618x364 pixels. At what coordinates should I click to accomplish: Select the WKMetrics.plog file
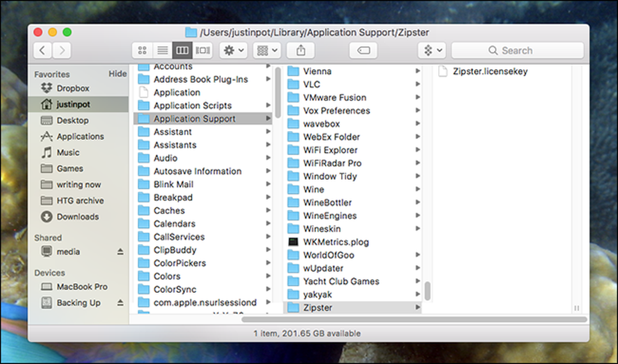coord(352,242)
